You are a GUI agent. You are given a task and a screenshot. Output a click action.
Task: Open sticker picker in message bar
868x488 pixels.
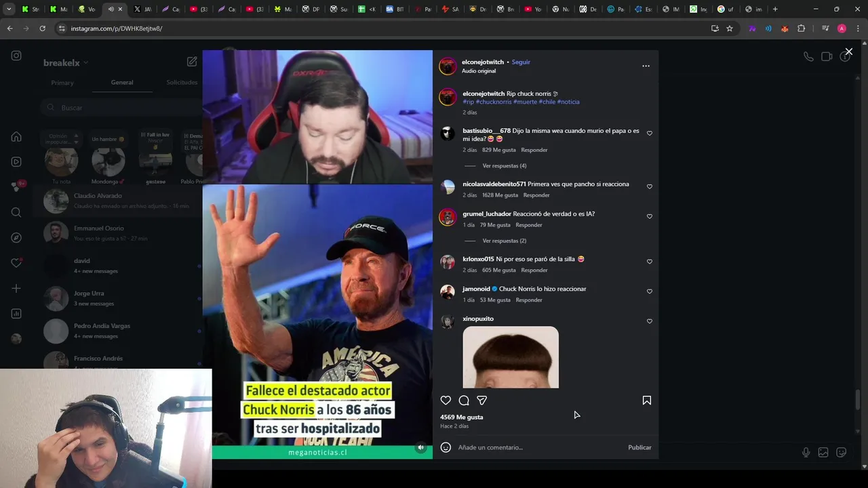pyautogui.click(x=842, y=453)
